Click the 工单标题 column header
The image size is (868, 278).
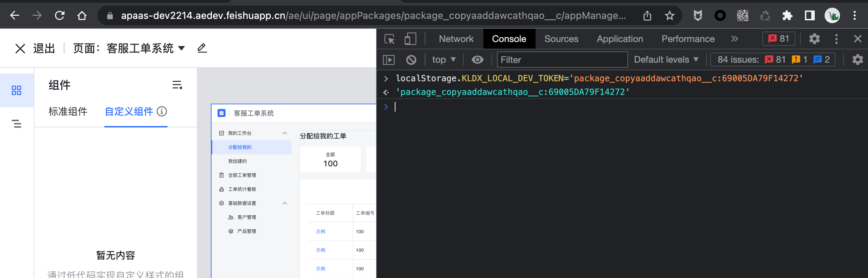325,213
